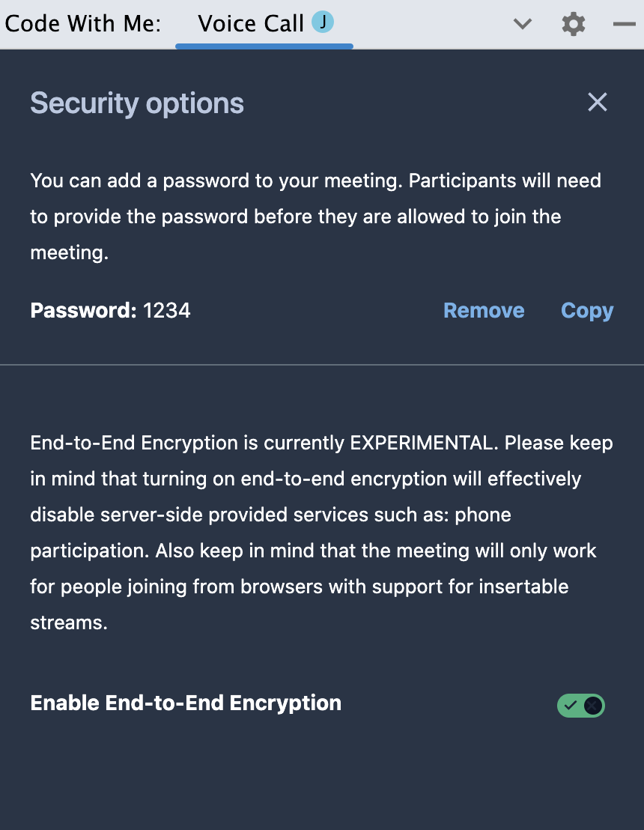Open the gear settings menu

click(573, 24)
